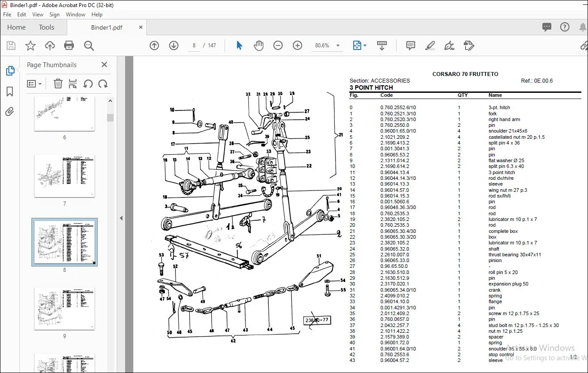The image size is (588, 373).
Task: Open the Fill & Sign pen tool
Action: (449, 46)
